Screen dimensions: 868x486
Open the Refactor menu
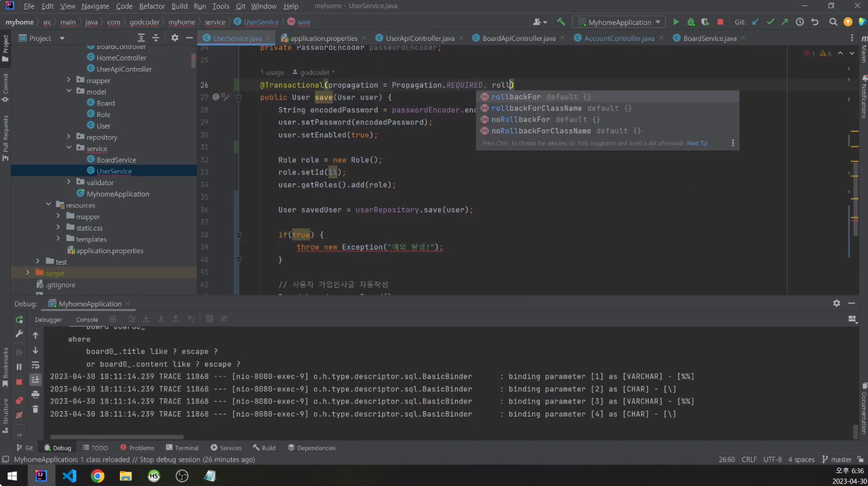pos(152,6)
